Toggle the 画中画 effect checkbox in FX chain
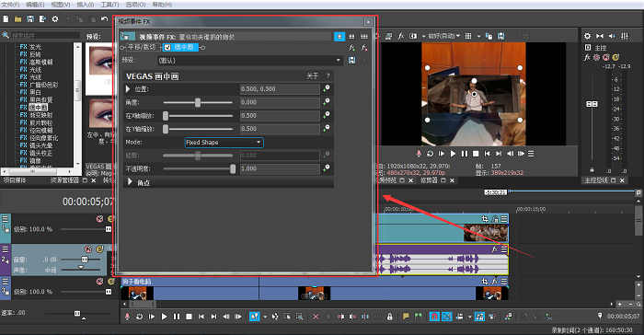The width and height of the screenshot is (644, 335). click(167, 47)
